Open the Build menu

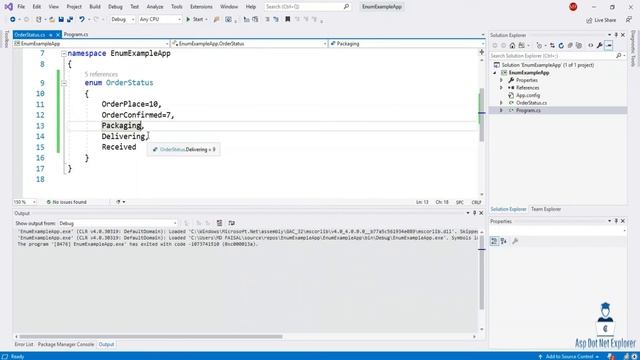coord(95,7)
